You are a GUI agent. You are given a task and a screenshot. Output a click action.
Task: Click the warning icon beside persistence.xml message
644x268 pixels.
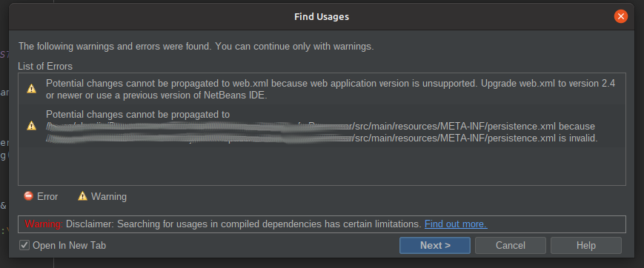pos(32,126)
